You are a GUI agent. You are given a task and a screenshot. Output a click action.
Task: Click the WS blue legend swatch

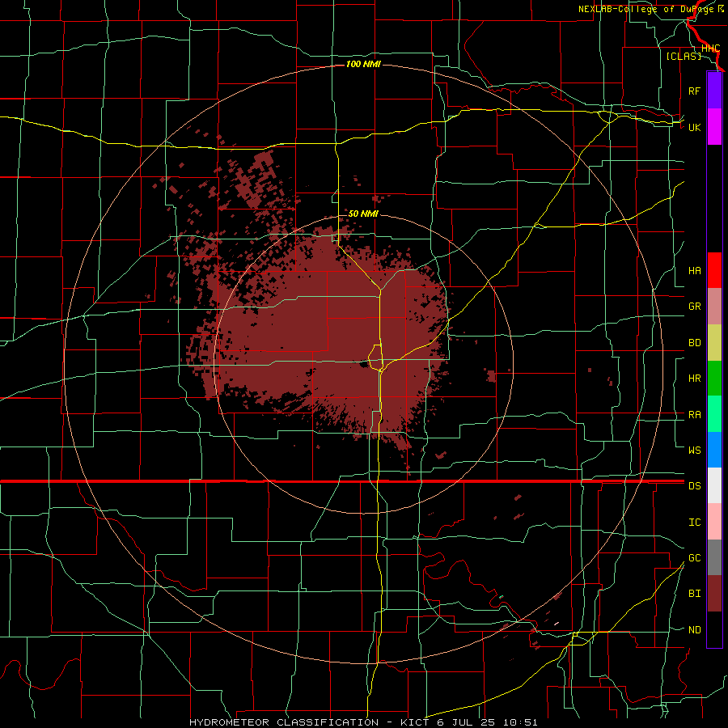tap(714, 450)
